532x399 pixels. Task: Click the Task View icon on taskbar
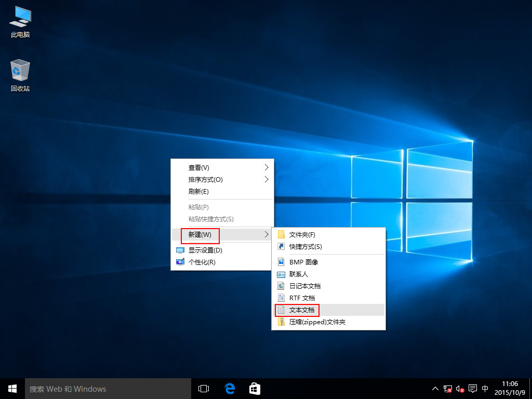point(203,388)
